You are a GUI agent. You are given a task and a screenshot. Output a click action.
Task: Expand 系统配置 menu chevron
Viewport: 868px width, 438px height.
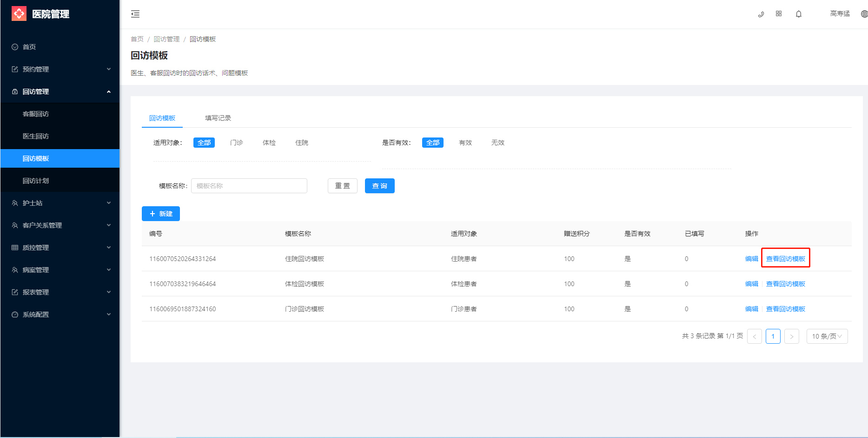pos(109,314)
